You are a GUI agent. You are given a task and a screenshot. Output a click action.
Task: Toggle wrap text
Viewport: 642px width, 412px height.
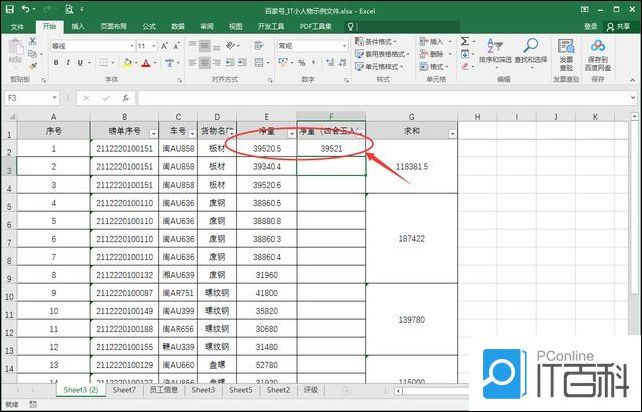258,45
